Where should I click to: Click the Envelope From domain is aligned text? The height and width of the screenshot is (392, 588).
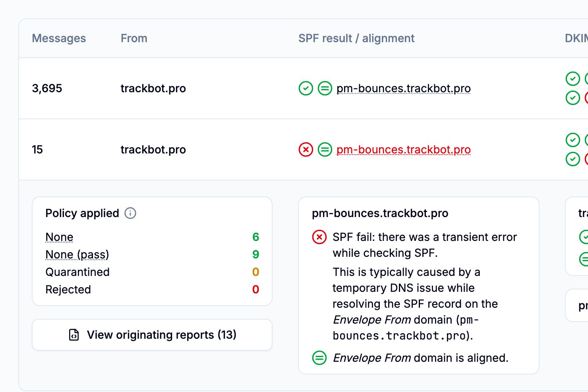click(x=420, y=358)
